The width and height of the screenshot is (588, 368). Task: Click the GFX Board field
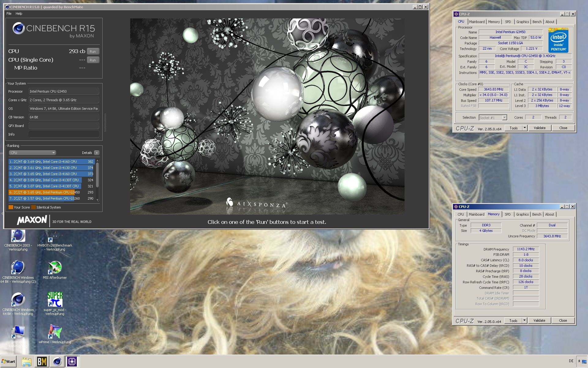pyautogui.click(x=64, y=126)
